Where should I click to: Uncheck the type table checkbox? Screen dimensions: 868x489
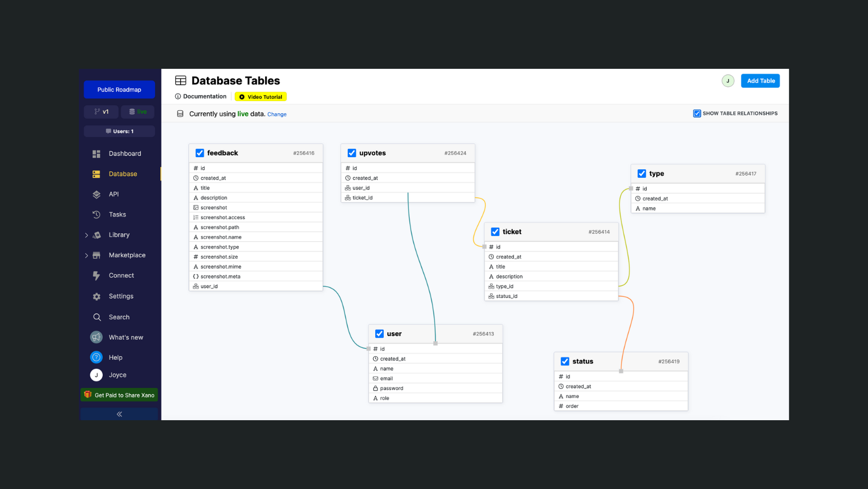coord(641,174)
